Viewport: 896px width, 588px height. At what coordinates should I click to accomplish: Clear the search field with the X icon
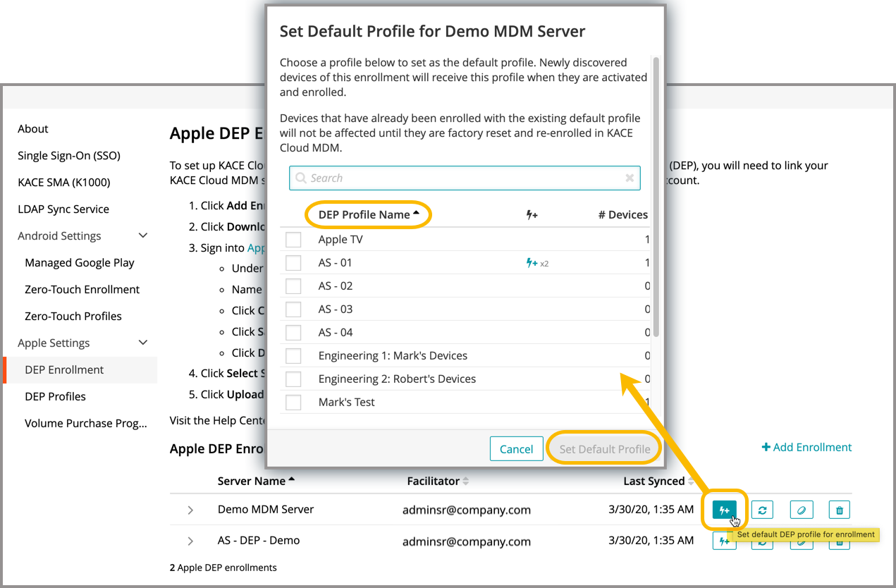point(630,178)
